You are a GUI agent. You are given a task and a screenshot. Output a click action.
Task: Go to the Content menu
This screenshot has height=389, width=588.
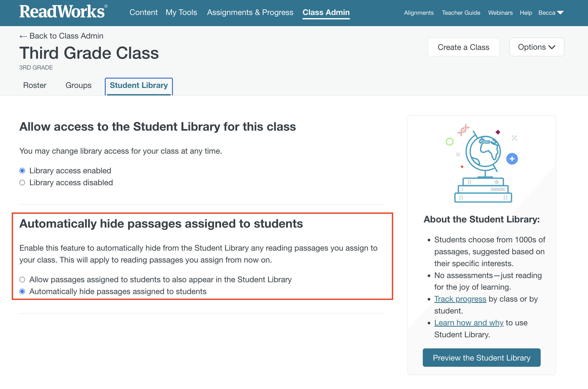pyautogui.click(x=144, y=12)
